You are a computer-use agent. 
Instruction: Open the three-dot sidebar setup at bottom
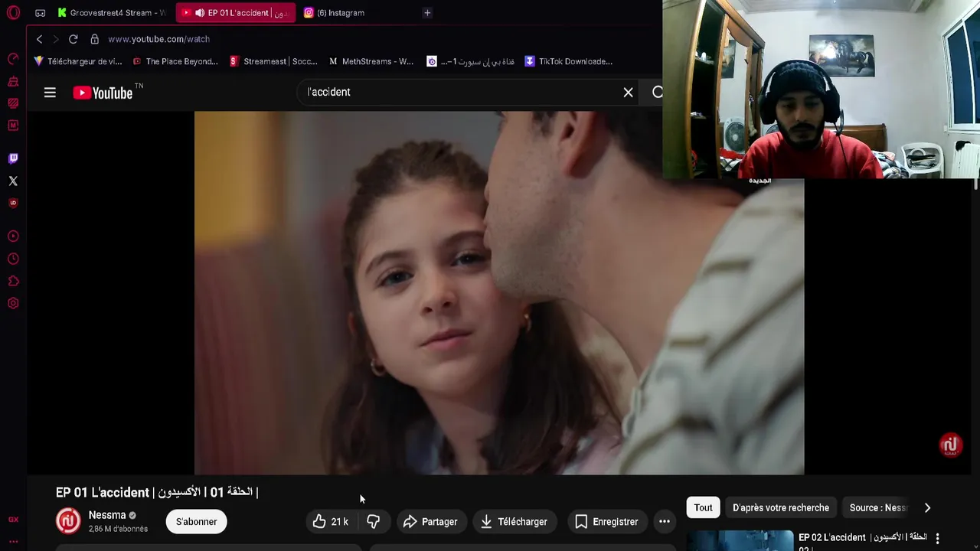(13, 541)
